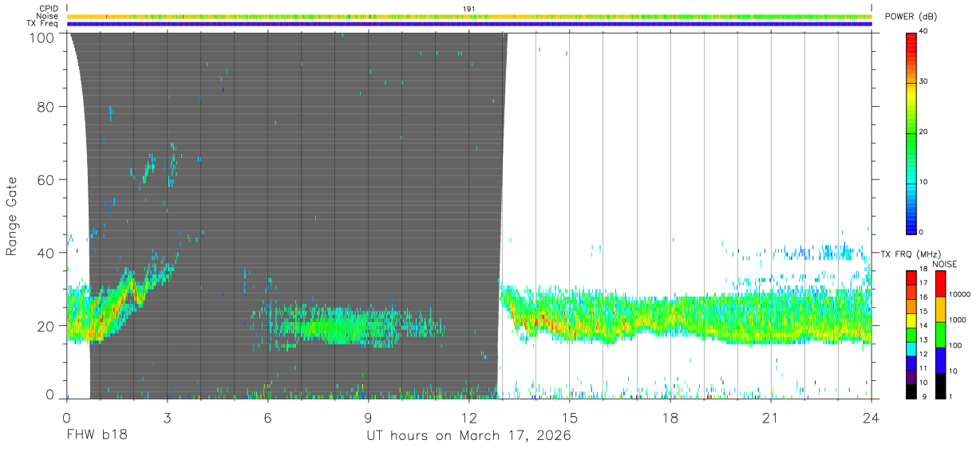
Task: Click the cyan swatch in TX FRQ legend
Action: pos(911,348)
